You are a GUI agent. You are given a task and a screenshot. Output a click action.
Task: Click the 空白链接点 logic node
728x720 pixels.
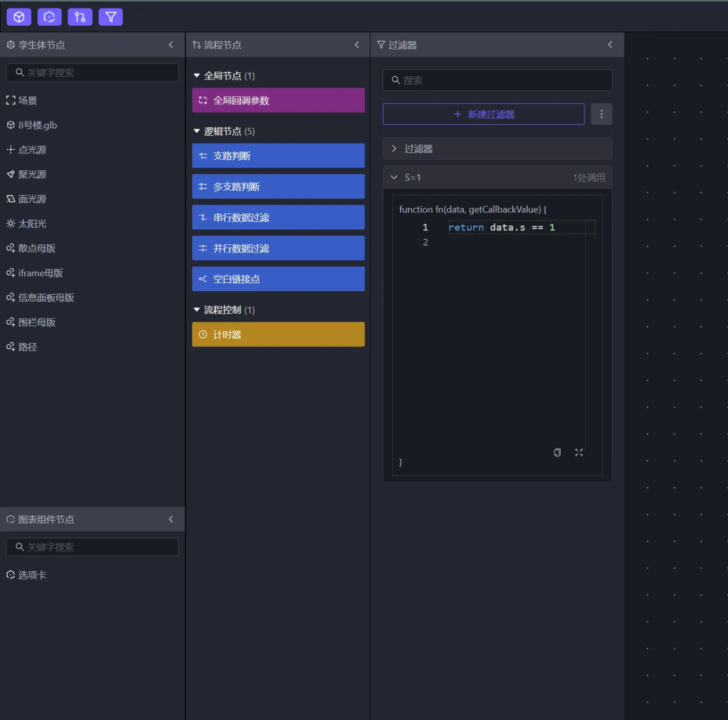tap(278, 279)
